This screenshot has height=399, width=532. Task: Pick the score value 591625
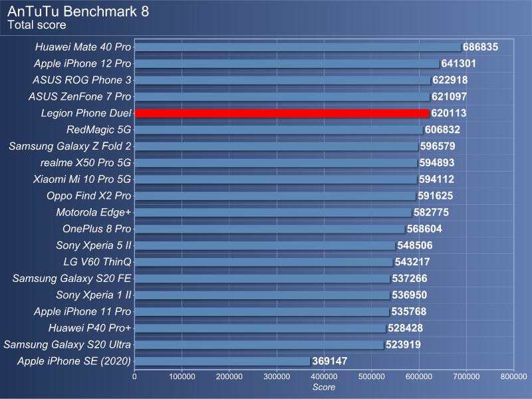436,196
